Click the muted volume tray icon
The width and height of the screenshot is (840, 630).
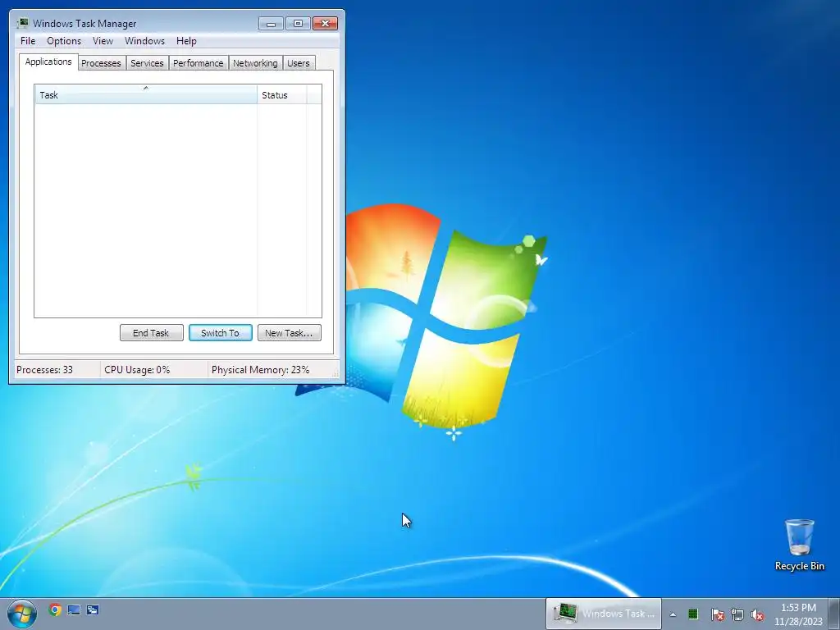click(x=757, y=614)
